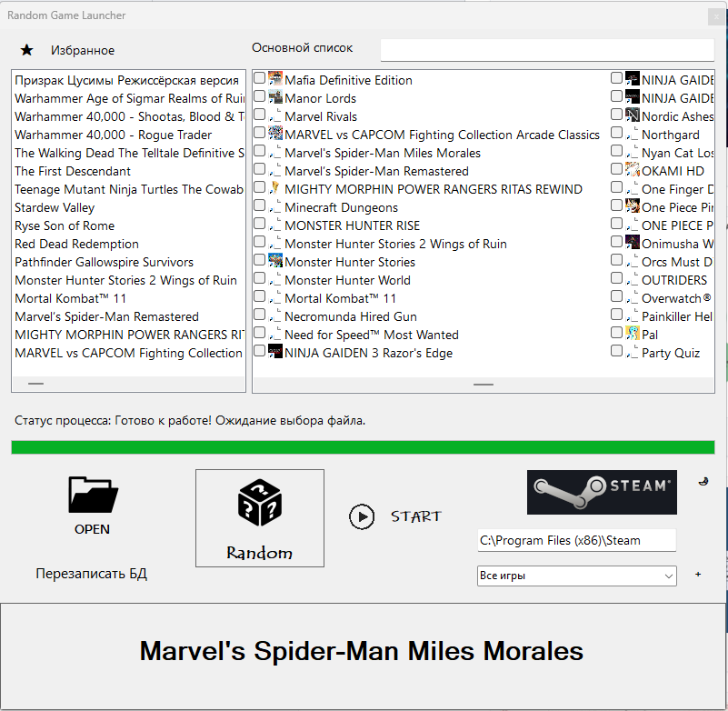728x711 pixels.
Task: Select Red Dead Redemption in favorites
Action: [x=76, y=244]
